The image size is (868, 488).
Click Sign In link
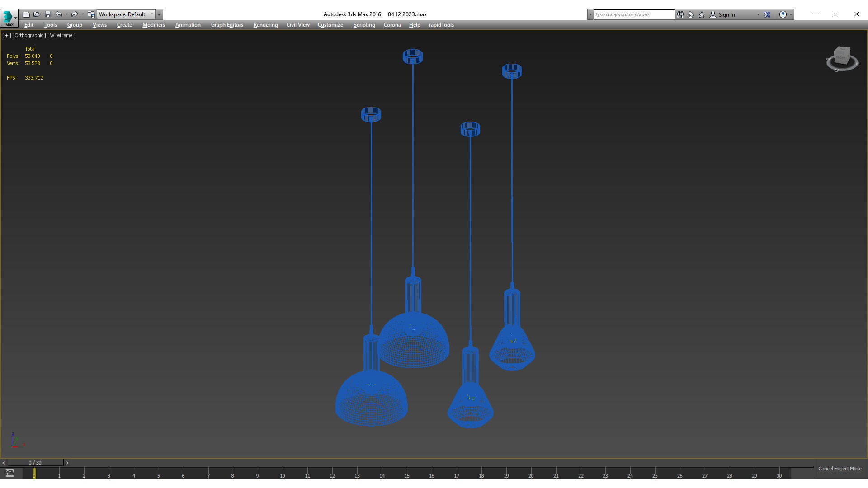tap(726, 14)
